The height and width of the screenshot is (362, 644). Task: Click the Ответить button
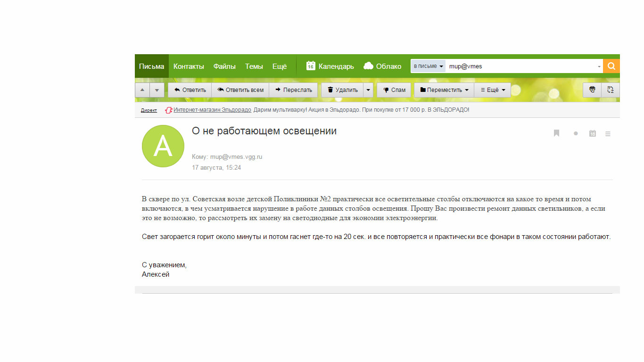190,90
